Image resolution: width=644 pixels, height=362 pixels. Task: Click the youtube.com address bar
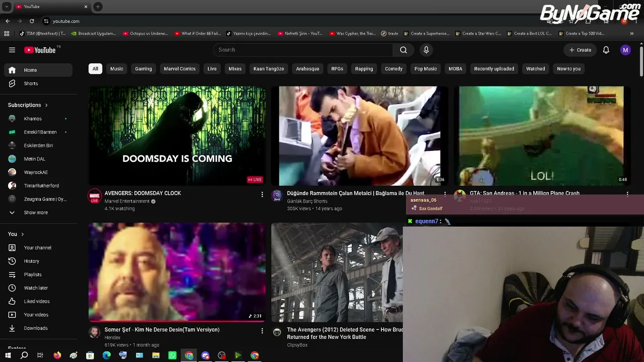(66, 21)
